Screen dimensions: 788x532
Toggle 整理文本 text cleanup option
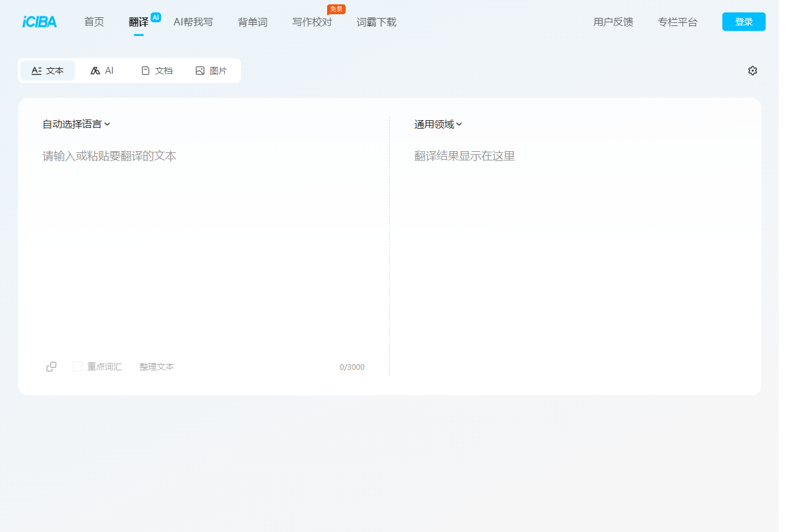[157, 366]
